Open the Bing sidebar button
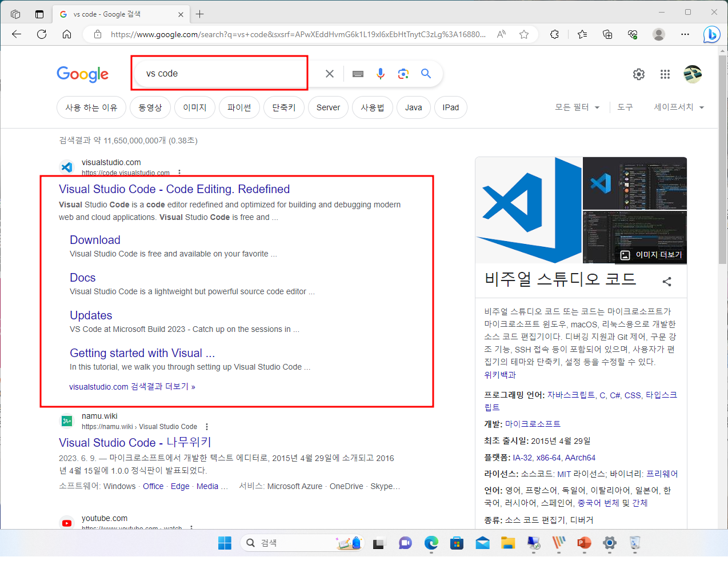Viewport: 728px width, 581px height. coord(711,34)
